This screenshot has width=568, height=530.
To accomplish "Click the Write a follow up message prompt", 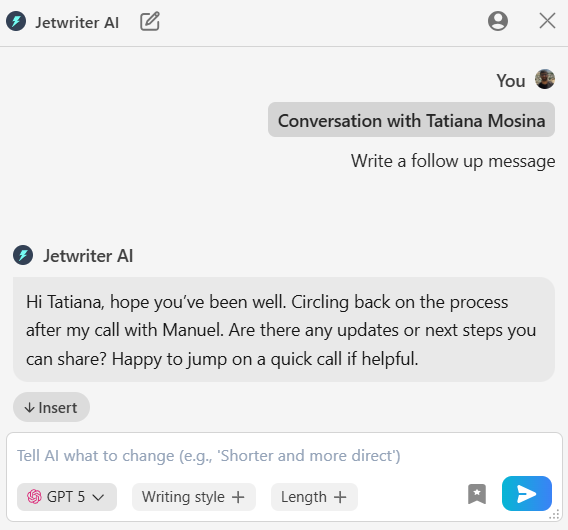I will [453, 161].
